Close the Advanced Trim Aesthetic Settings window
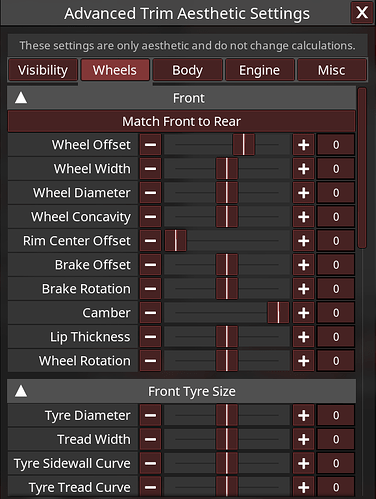The width and height of the screenshot is (376, 499). click(362, 13)
